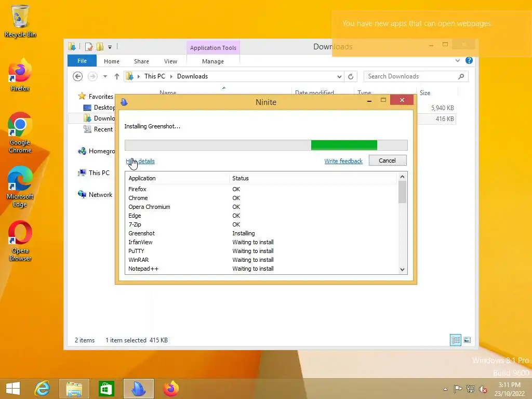The height and width of the screenshot is (399, 532).
Task: Open Customize Quick Access Toolbar dropdown
Action: click(x=110, y=47)
